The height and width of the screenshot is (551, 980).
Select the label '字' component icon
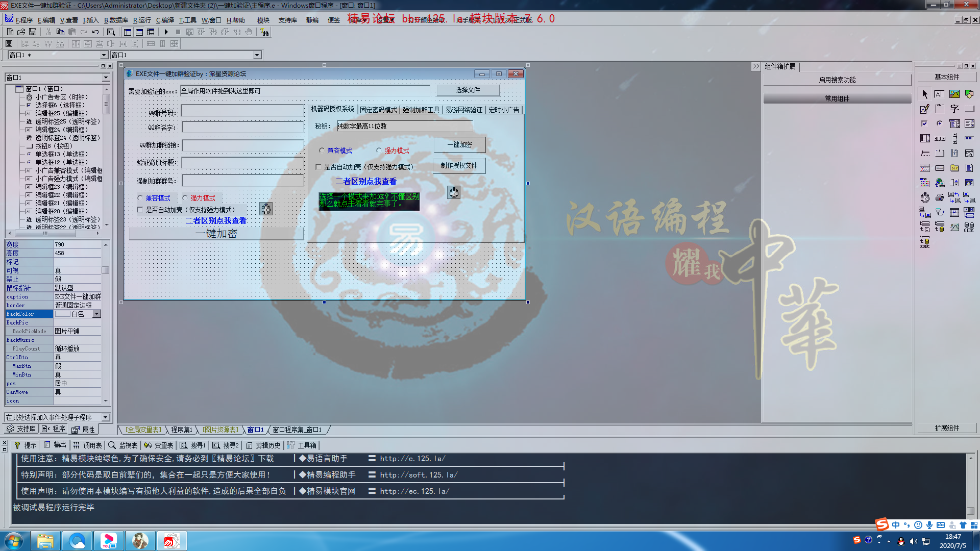[x=954, y=109]
